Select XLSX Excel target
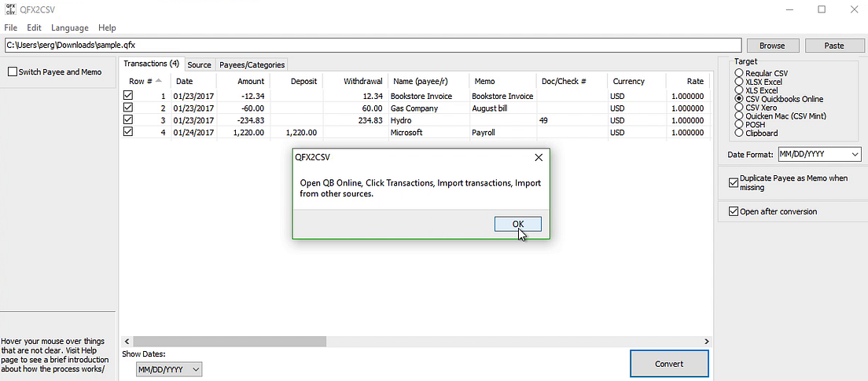 tap(758, 82)
